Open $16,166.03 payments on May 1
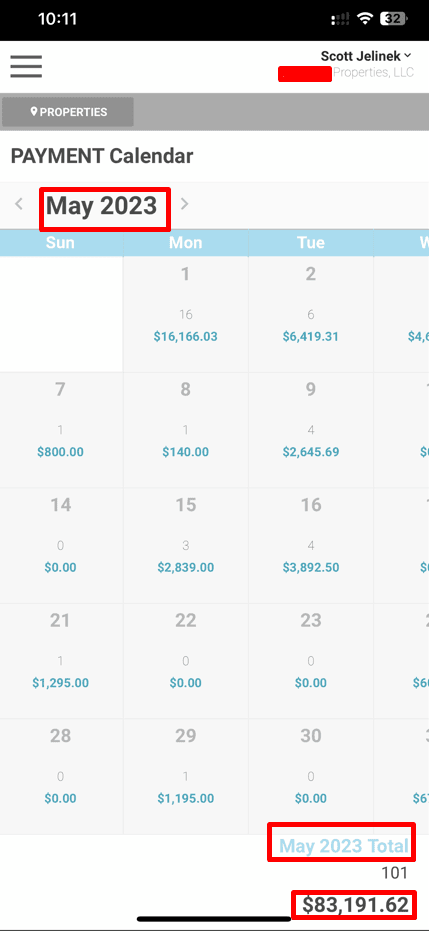The width and height of the screenshot is (429, 931). (186, 337)
